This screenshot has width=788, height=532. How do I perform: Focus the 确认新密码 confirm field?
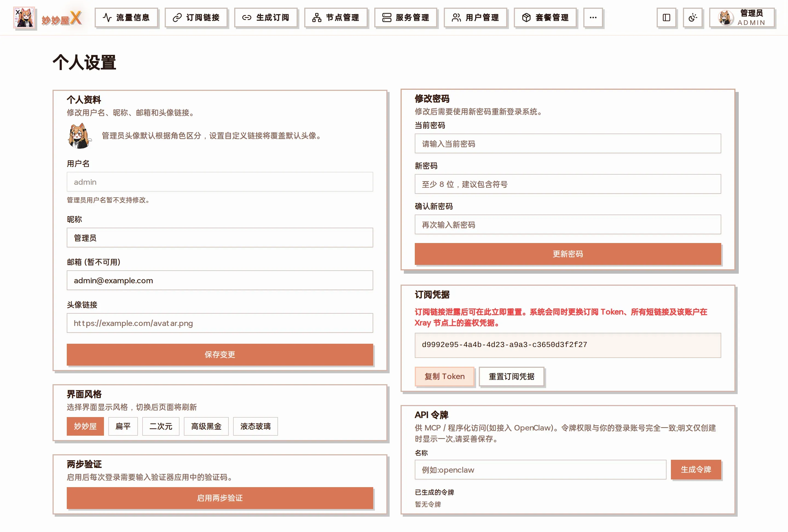point(568,224)
